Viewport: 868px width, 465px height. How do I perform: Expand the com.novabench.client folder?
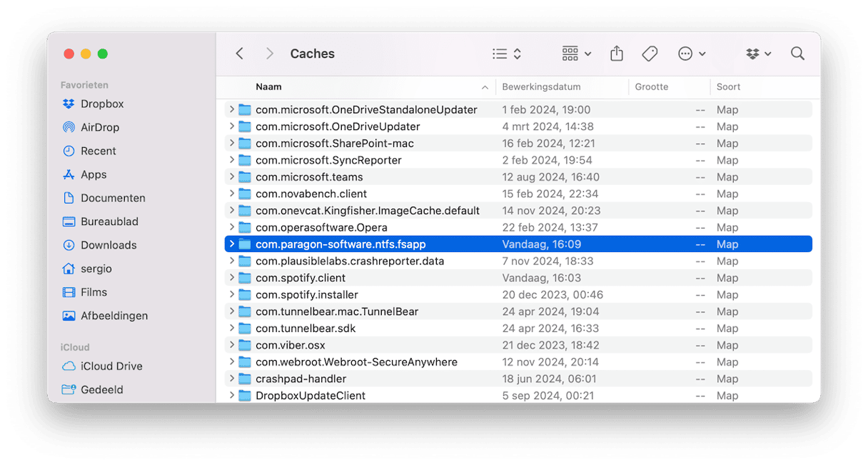click(x=231, y=194)
